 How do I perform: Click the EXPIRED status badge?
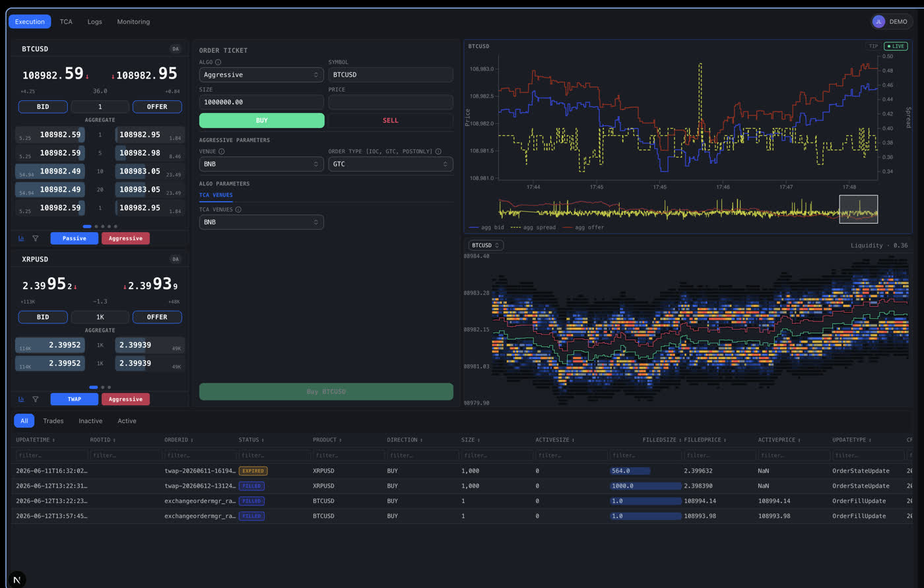tap(253, 471)
